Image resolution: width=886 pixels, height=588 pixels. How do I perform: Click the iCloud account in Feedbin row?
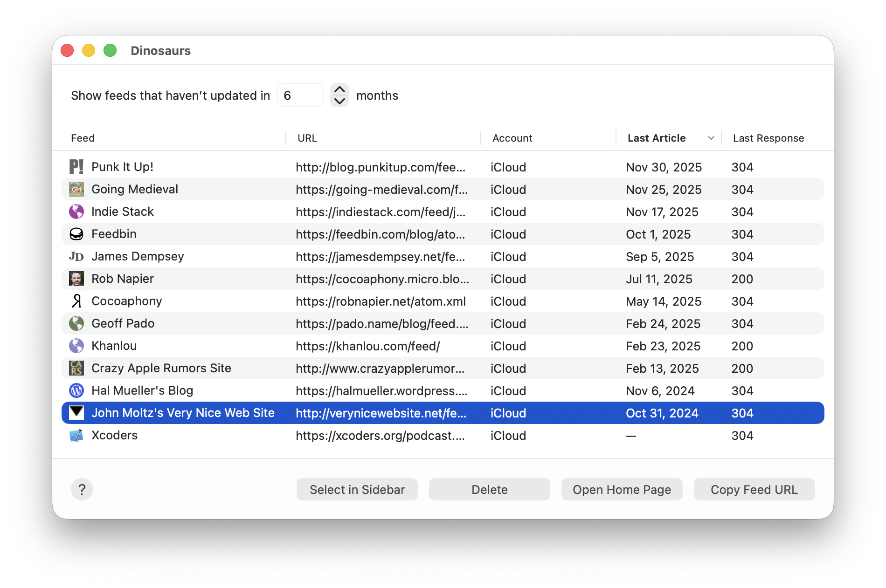508,234
